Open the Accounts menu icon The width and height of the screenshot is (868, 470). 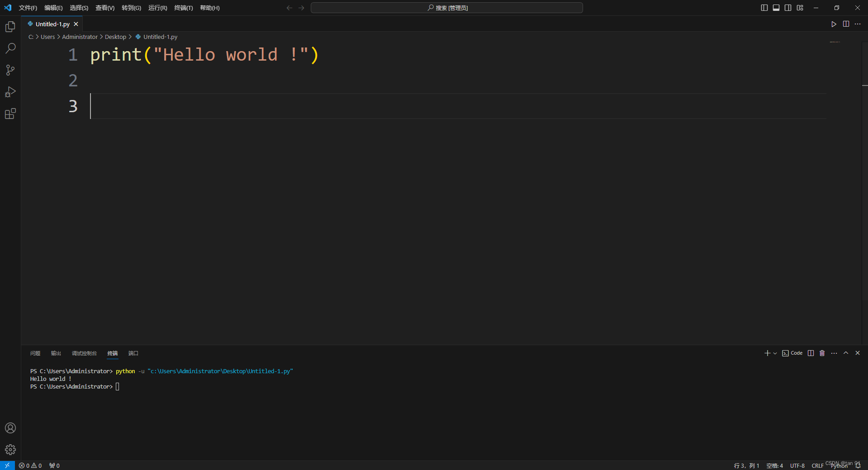10,428
